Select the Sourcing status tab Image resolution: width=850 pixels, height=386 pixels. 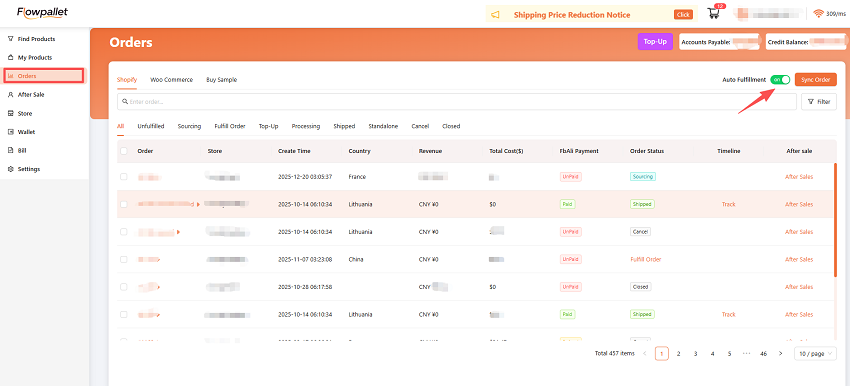tap(189, 126)
